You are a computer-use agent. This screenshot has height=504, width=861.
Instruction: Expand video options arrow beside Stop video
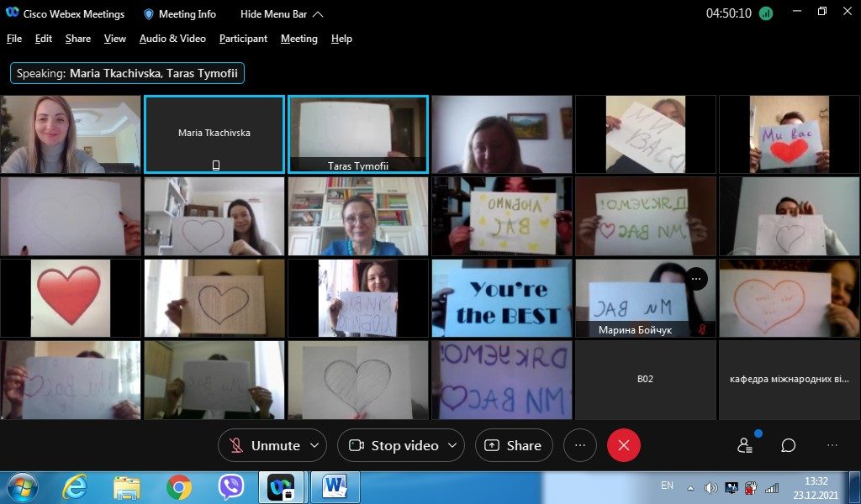click(452, 445)
